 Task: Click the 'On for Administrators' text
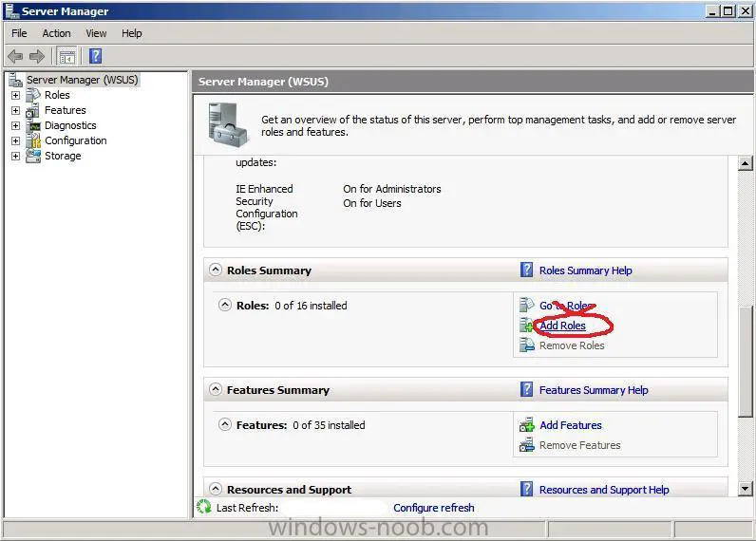coord(392,189)
